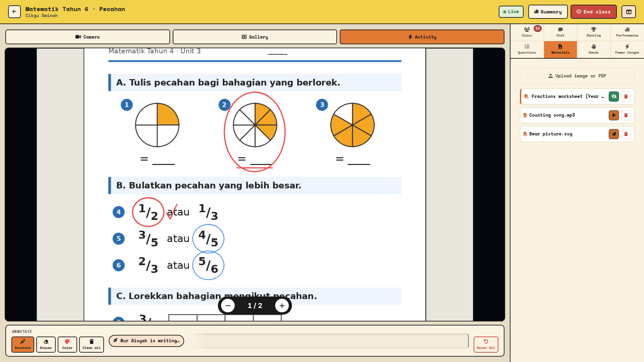Delete Counting song.mp3
Screen dimensions: 644x362
626,115
